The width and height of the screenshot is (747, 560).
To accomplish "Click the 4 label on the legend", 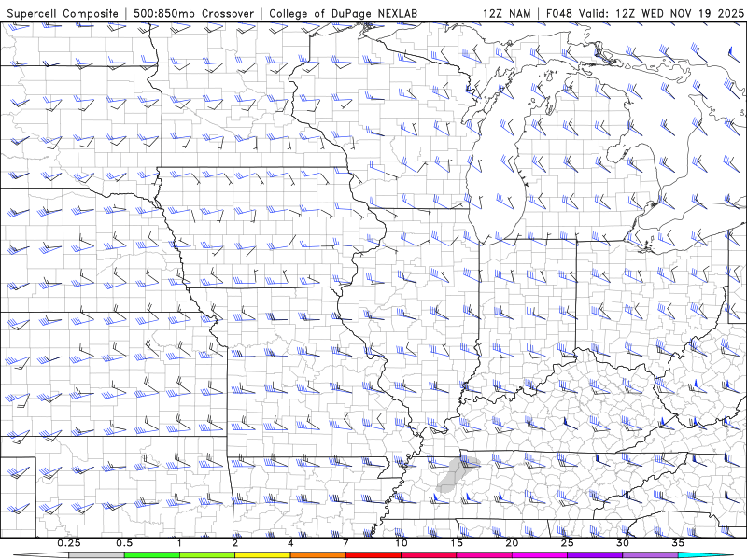I will pos(290,543).
